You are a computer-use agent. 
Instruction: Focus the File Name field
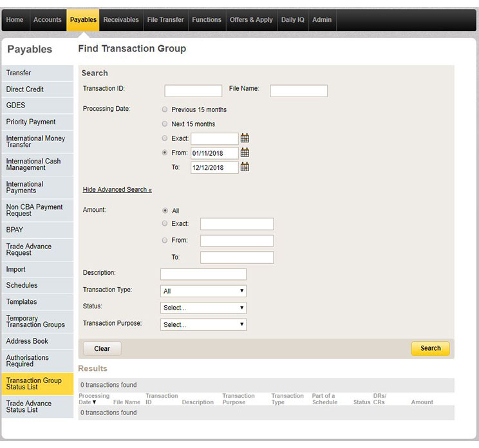tap(299, 91)
